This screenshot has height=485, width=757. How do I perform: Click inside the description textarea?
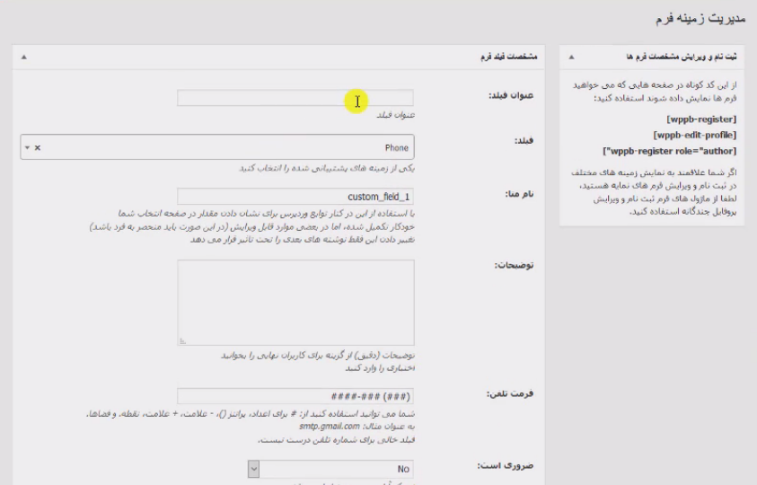[x=295, y=303]
